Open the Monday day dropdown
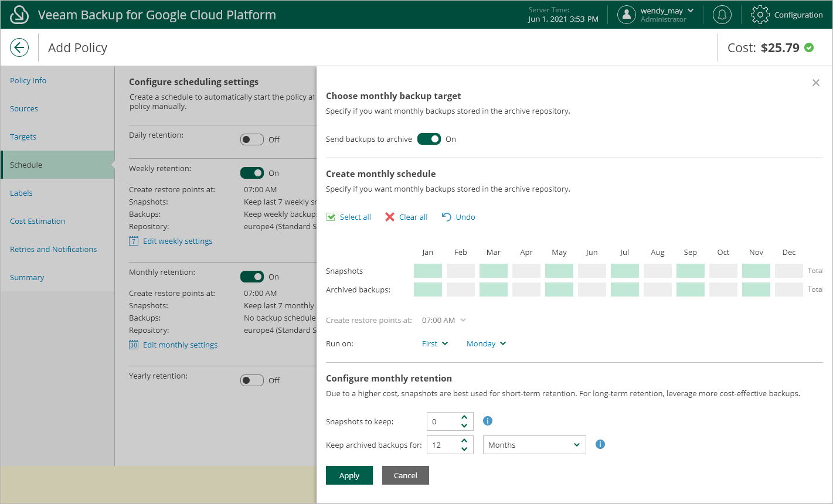 486,343
